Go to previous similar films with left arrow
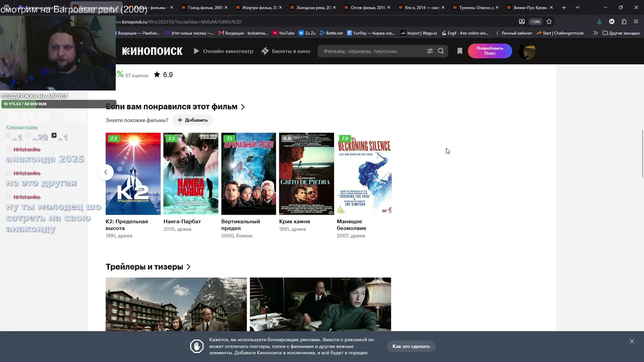 pyautogui.click(x=106, y=172)
